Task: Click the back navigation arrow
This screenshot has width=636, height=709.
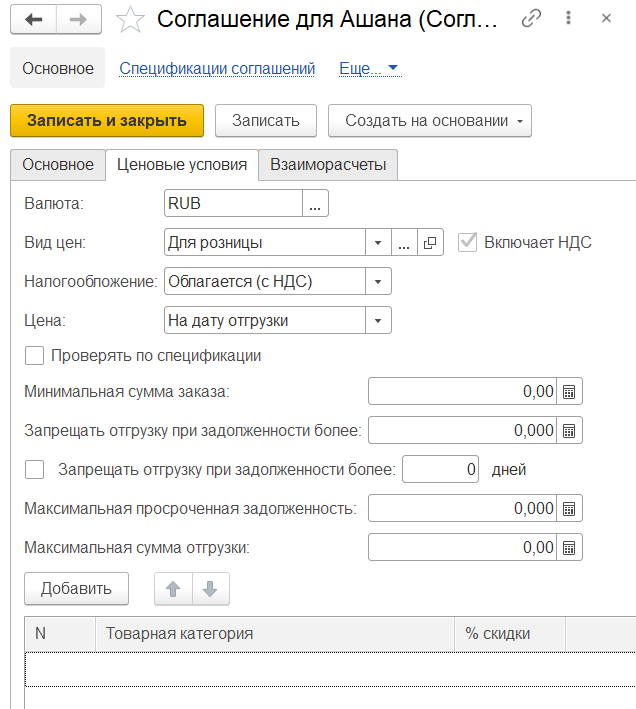Action: [33, 19]
